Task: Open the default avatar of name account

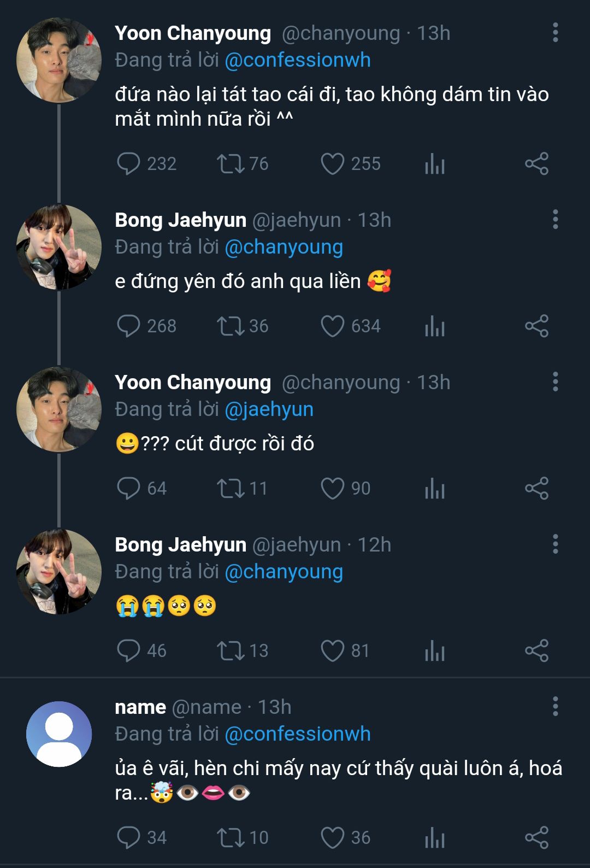Action: 59,734
